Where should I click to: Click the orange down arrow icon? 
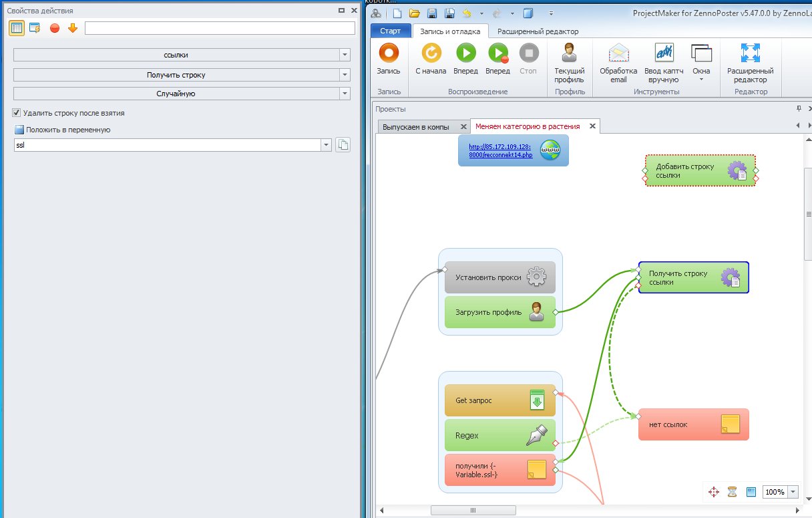click(73, 28)
